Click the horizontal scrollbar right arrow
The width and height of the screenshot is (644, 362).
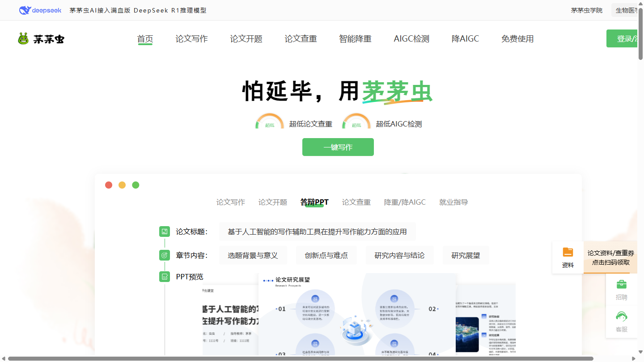coord(634,358)
